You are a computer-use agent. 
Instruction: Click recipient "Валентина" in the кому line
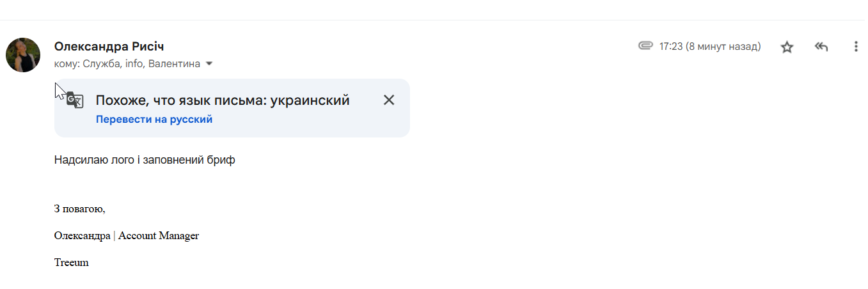(174, 64)
